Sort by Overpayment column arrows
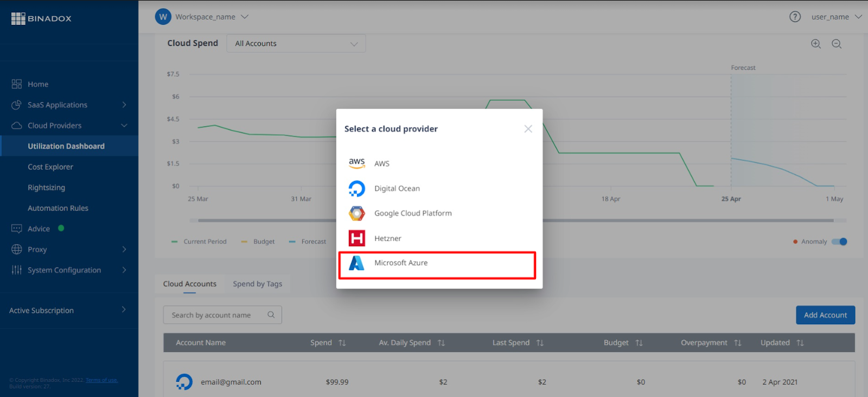 click(738, 343)
